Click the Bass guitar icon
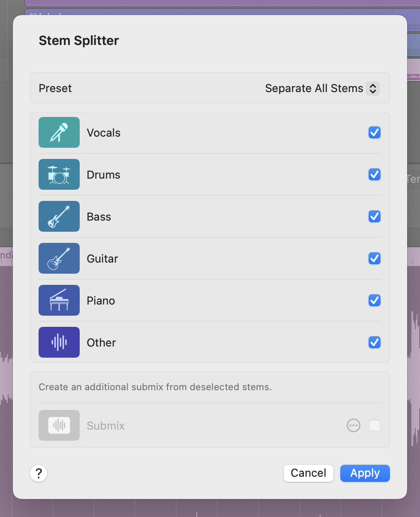The height and width of the screenshot is (517, 420). tap(59, 216)
